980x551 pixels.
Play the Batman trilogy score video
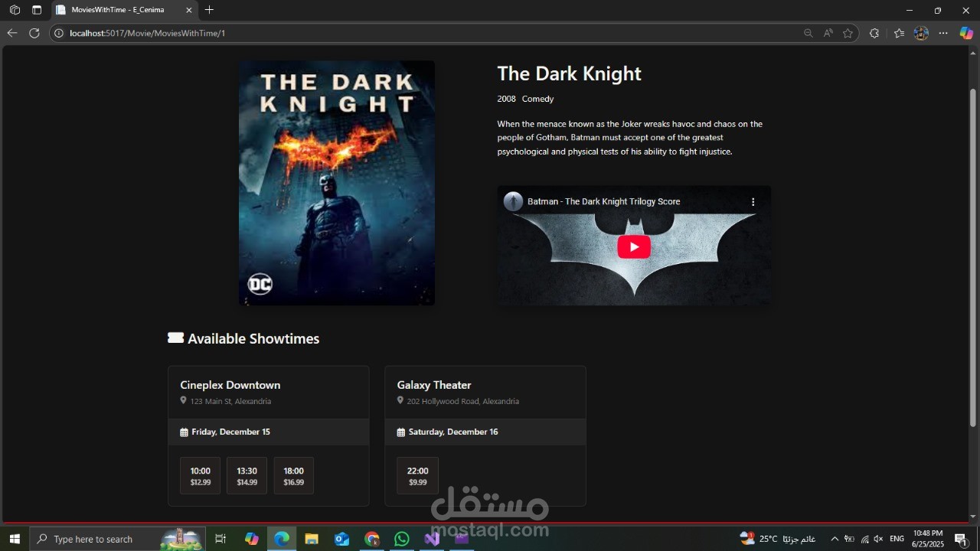coord(634,246)
